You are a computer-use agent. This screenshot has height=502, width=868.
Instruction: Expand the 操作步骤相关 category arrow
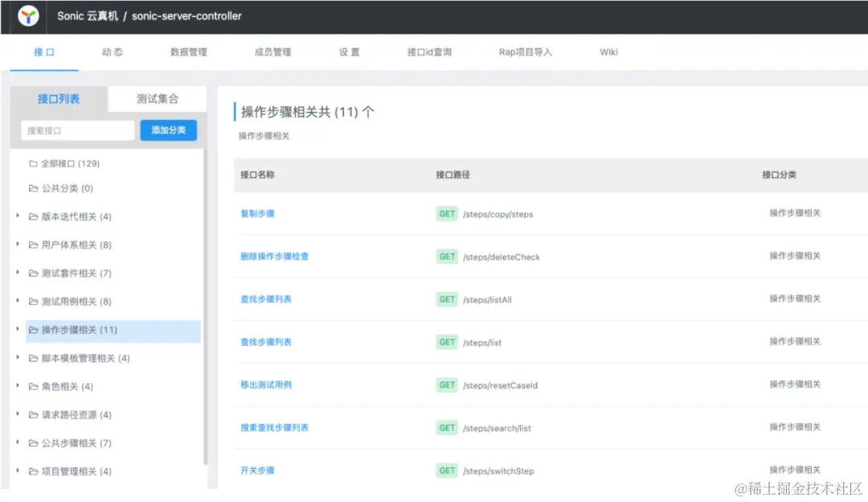point(18,328)
